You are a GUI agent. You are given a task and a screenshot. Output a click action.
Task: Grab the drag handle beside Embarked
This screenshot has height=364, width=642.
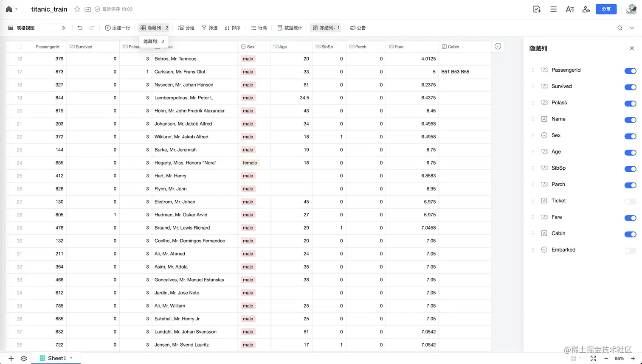(x=533, y=250)
